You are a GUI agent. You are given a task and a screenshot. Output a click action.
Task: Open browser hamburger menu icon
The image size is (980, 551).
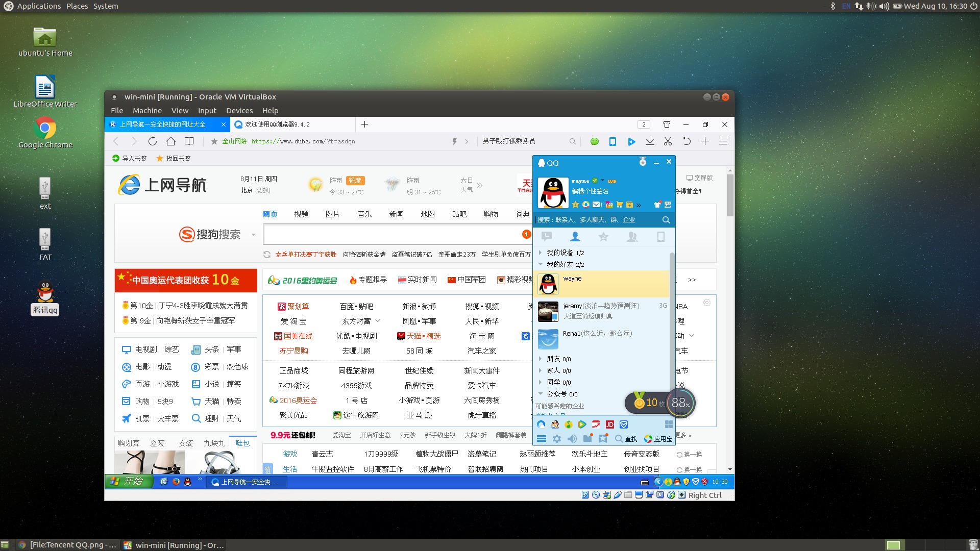pyautogui.click(x=723, y=141)
